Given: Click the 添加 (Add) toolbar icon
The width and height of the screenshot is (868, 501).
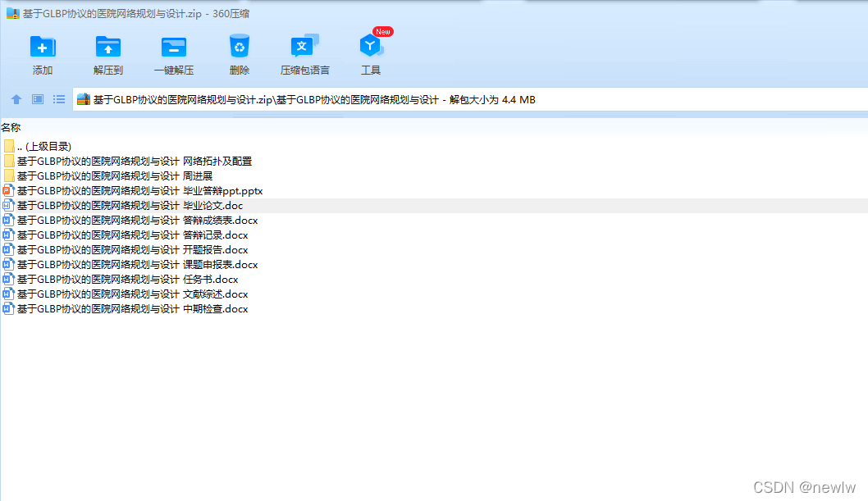Looking at the screenshot, I should (42, 47).
